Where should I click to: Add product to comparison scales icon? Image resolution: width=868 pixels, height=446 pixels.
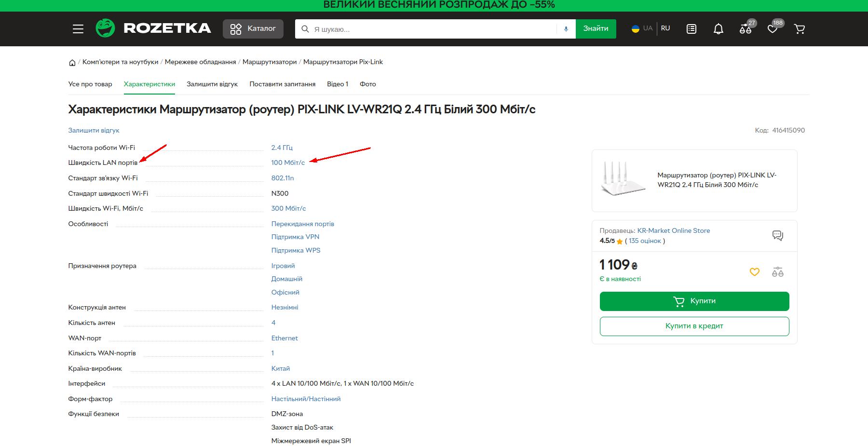click(778, 272)
